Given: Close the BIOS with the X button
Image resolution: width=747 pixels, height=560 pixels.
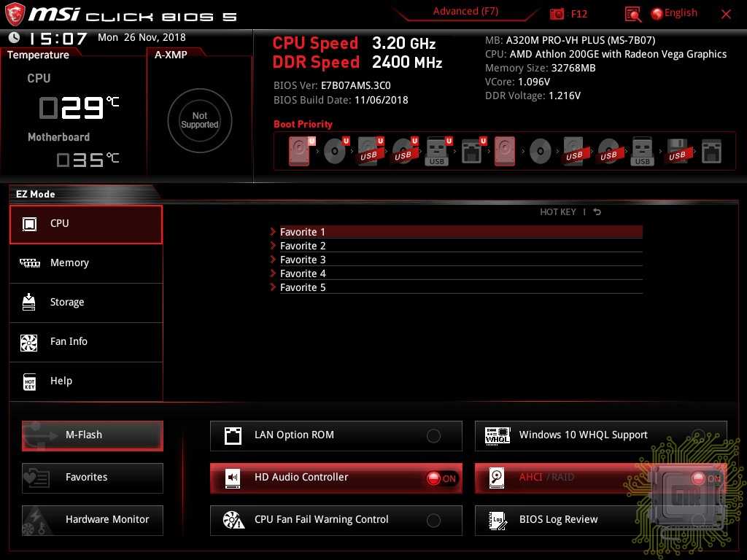Looking at the screenshot, I should (726, 15).
